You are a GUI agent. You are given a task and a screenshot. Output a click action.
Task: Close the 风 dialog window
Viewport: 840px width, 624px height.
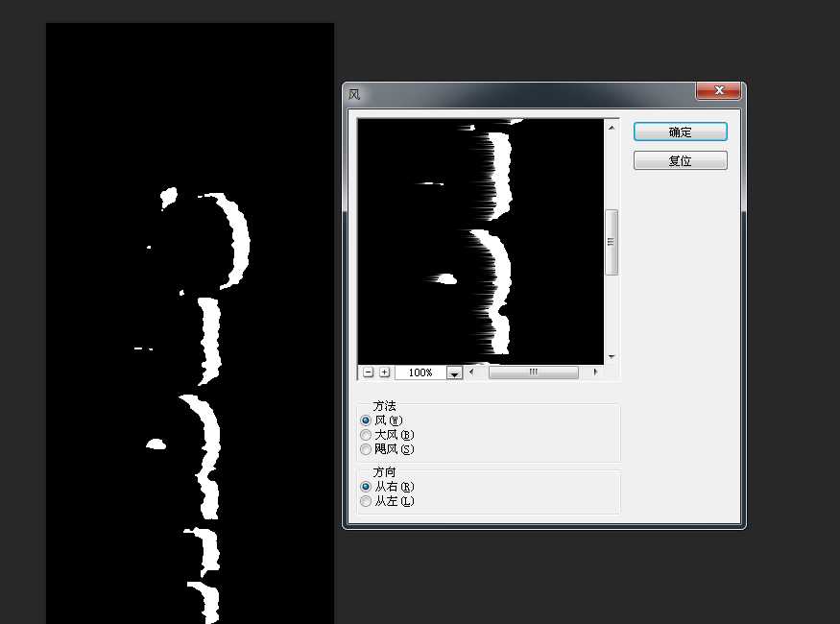point(717,91)
